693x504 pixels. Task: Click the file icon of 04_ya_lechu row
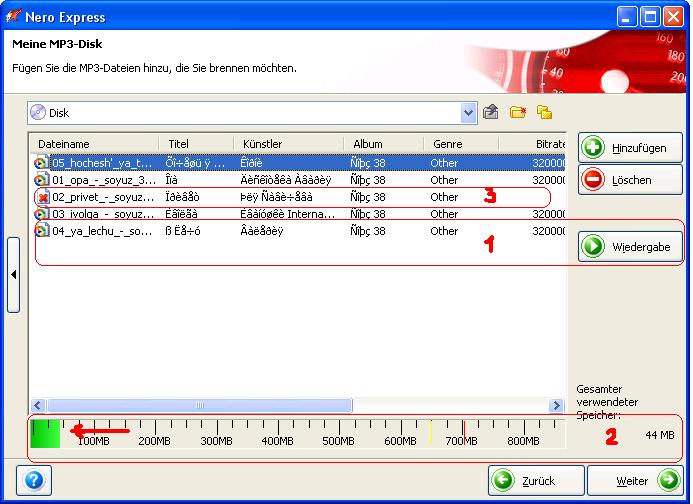(41, 231)
